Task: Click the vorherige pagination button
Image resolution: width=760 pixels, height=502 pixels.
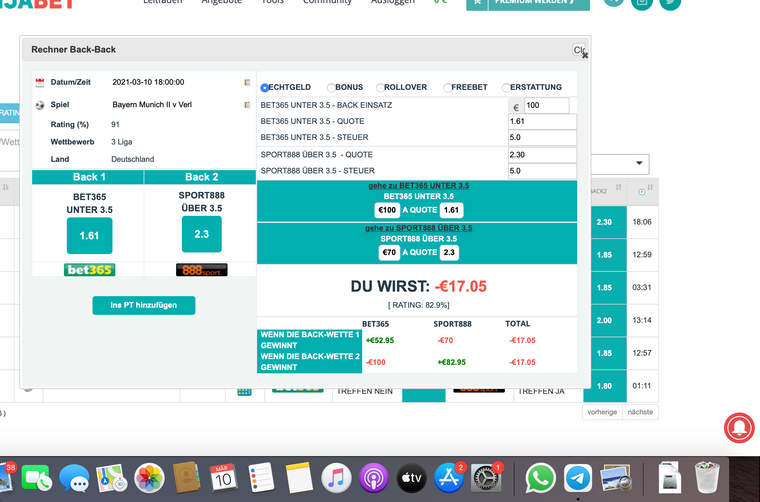Action: pos(602,412)
